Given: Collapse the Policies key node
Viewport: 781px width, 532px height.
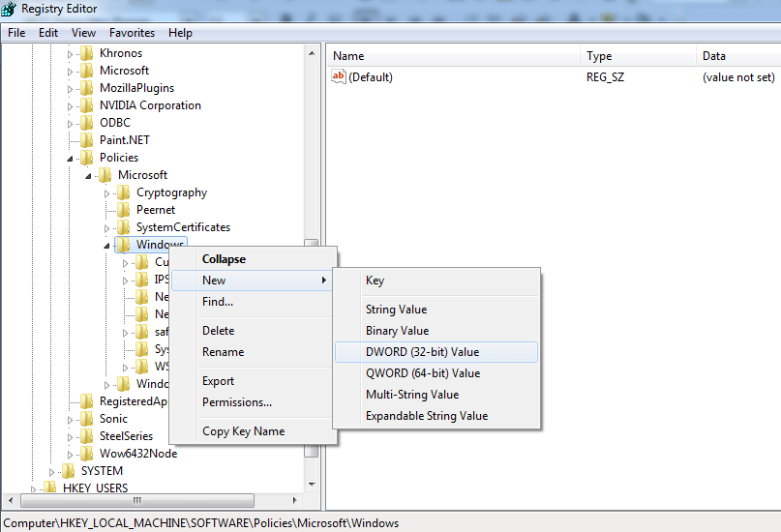Looking at the screenshot, I should click(71, 158).
